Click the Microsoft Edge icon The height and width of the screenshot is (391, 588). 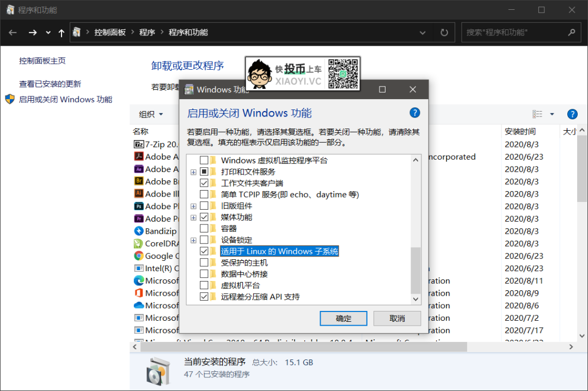click(139, 280)
